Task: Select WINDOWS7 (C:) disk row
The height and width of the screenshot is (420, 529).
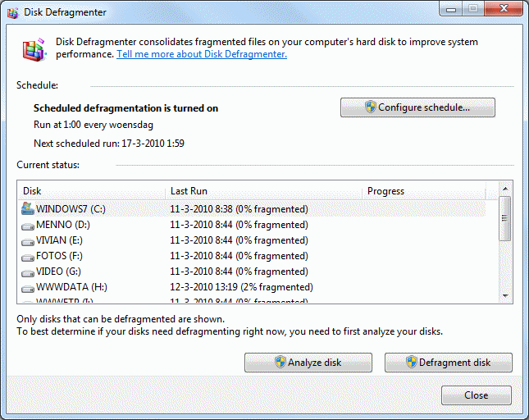Action: tap(252, 209)
